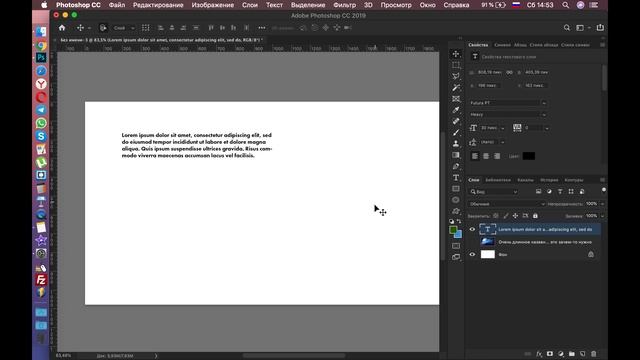Click the blue background color swatch
This screenshot has height=360, width=640.
click(x=459, y=234)
